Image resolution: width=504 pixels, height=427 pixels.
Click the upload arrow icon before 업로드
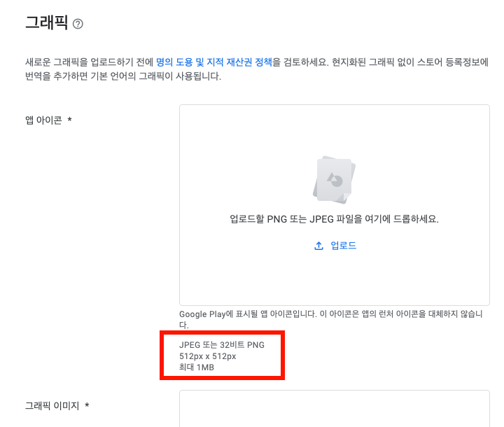click(318, 246)
